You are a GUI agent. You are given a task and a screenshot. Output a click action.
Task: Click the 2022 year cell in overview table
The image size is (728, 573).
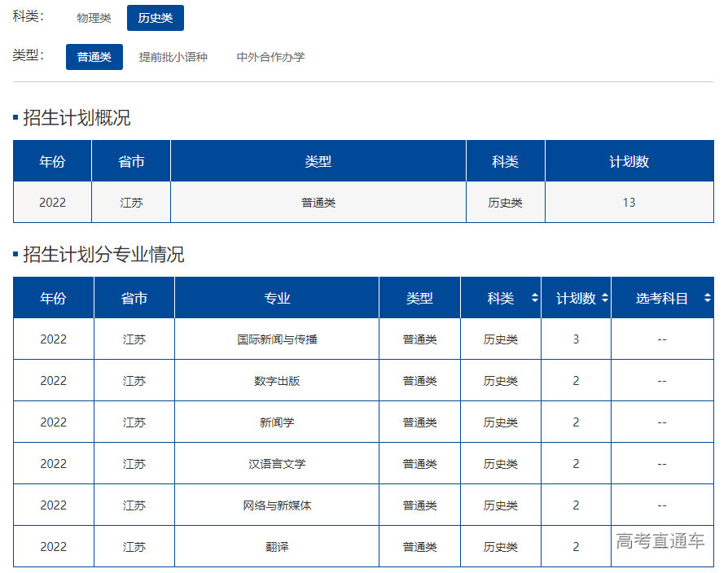(x=51, y=202)
